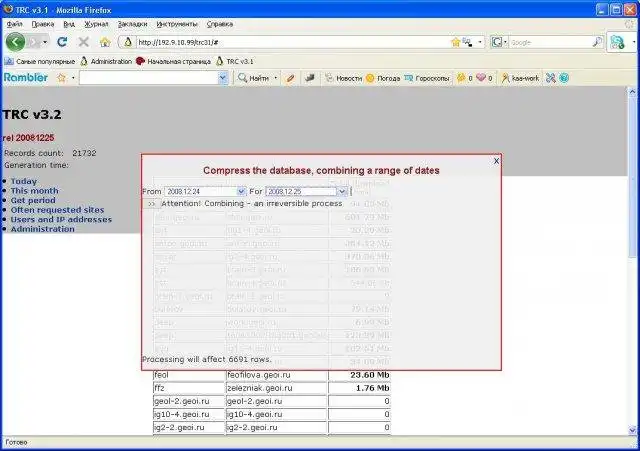This screenshot has height=451, width=640.
Task: Open the history dropdown next to forward button
Action: 45,42
